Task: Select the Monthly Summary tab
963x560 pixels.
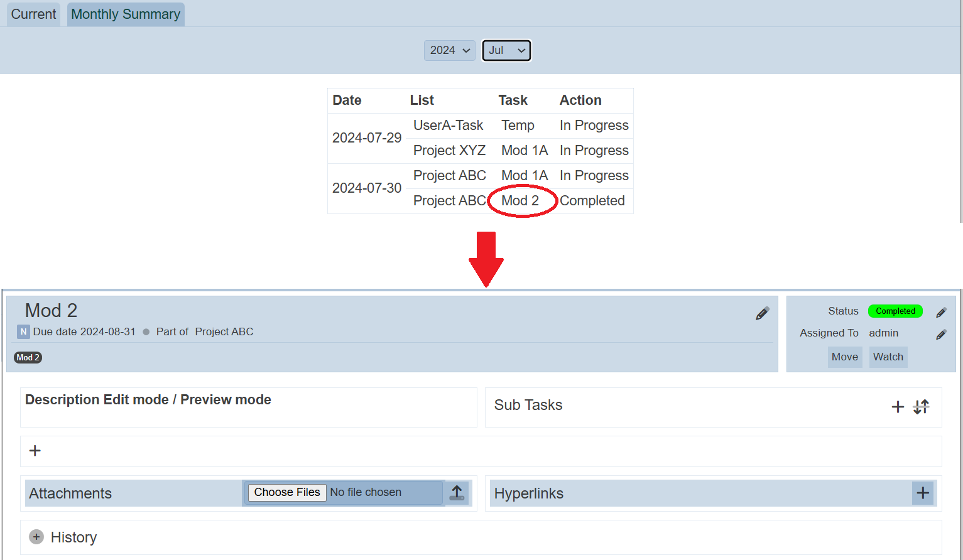Action: (126, 14)
